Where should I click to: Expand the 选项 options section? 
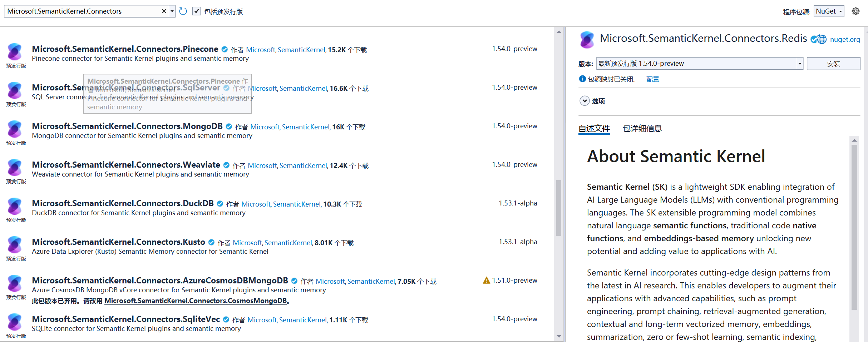point(585,101)
